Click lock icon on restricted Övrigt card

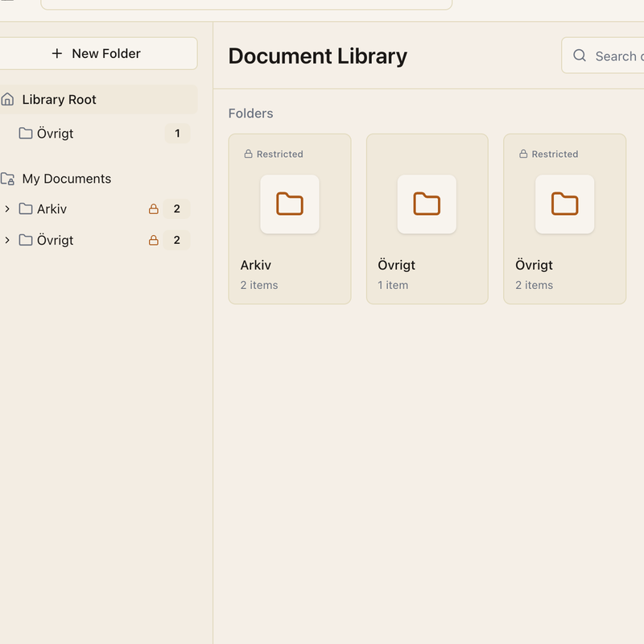coord(523,154)
